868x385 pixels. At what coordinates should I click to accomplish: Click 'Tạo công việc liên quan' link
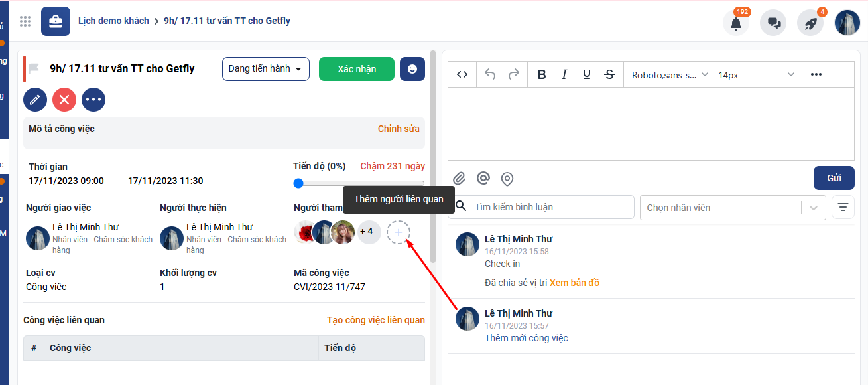(x=375, y=320)
